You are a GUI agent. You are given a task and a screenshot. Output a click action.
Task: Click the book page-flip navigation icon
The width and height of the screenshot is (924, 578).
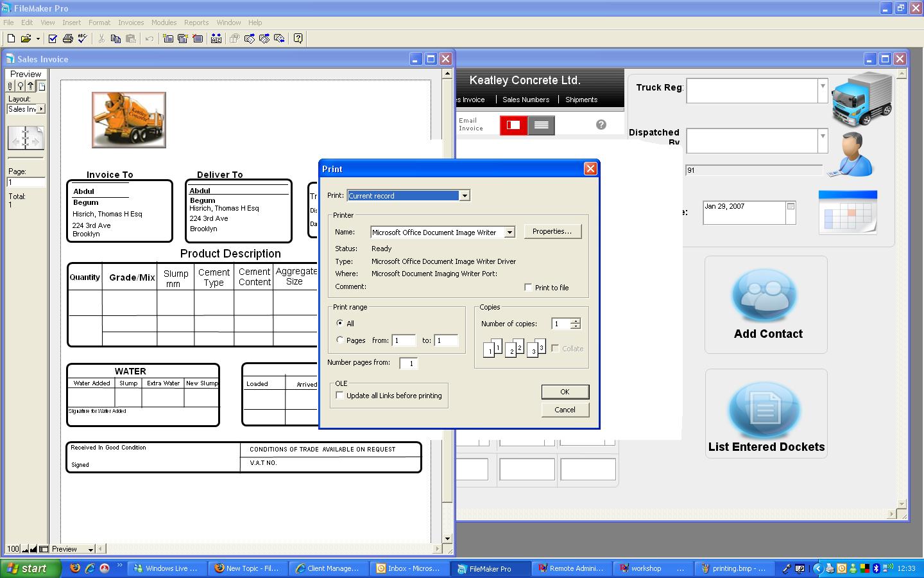coord(26,137)
